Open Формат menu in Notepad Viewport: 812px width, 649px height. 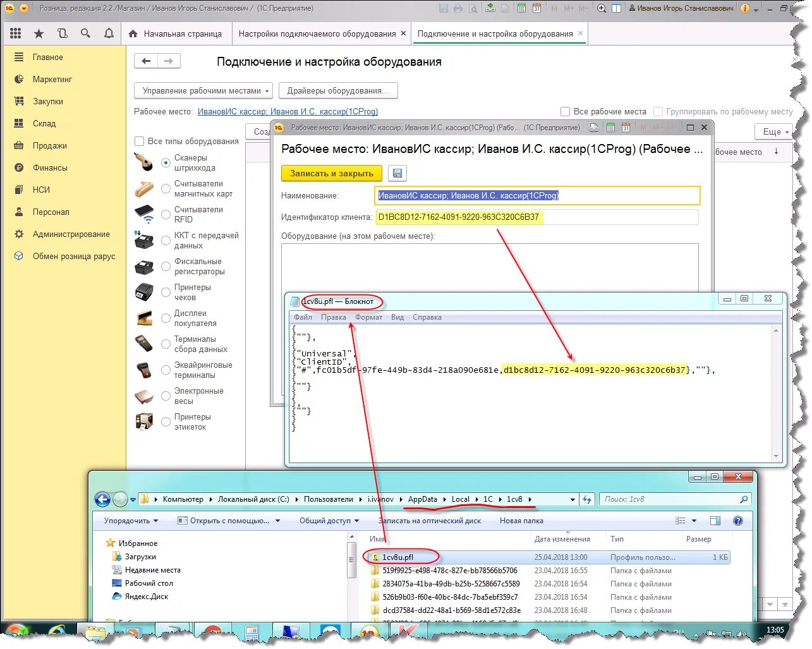coord(368,317)
